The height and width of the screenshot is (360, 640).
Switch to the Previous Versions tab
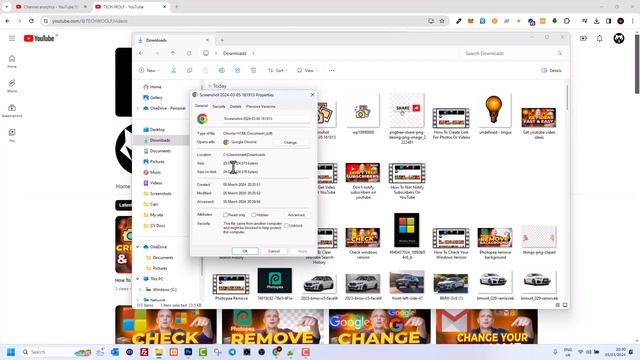coord(261,106)
